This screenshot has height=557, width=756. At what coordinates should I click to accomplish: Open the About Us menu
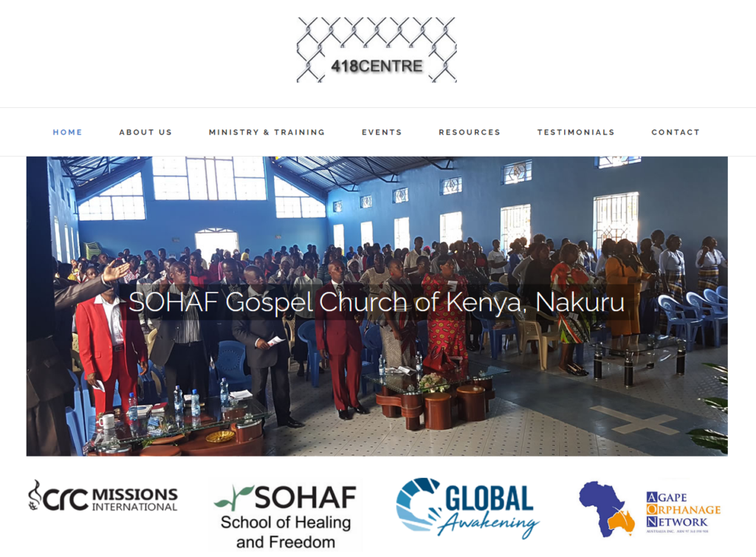click(145, 132)
